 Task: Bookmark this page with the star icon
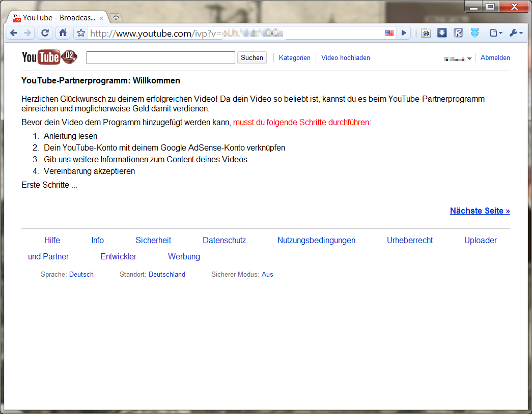tap(81, 33)
